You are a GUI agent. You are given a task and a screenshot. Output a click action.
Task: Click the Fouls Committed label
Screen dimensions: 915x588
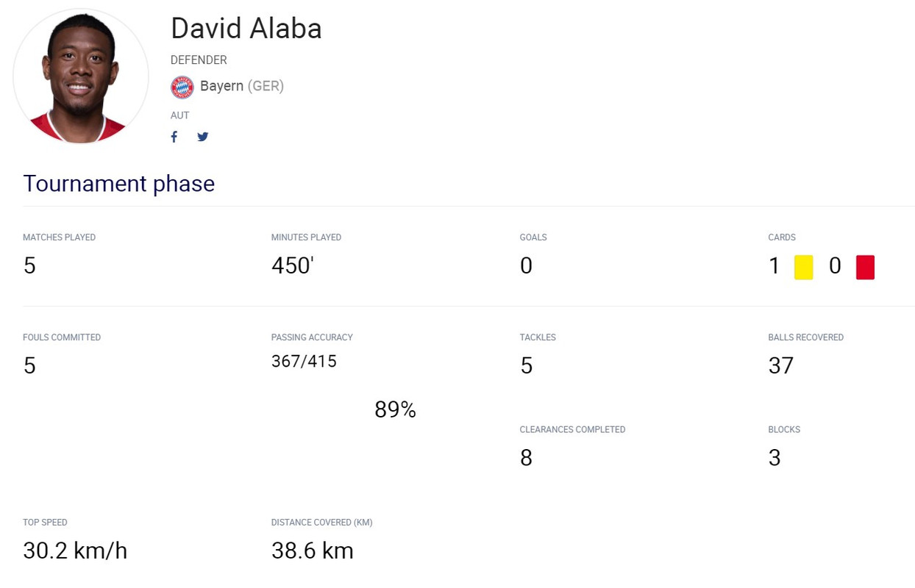[x=62, y=337]
